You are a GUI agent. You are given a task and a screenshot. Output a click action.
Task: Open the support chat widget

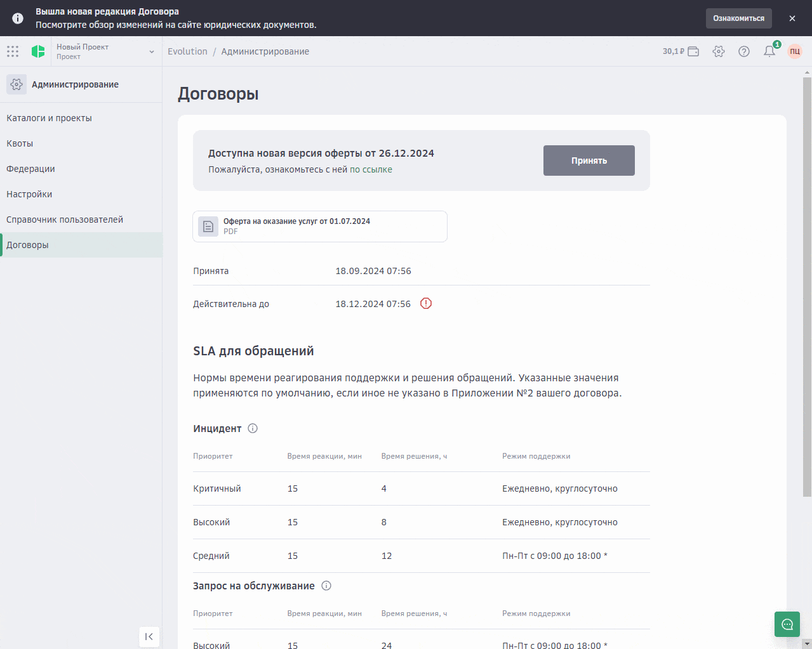[x=787, y=624]
